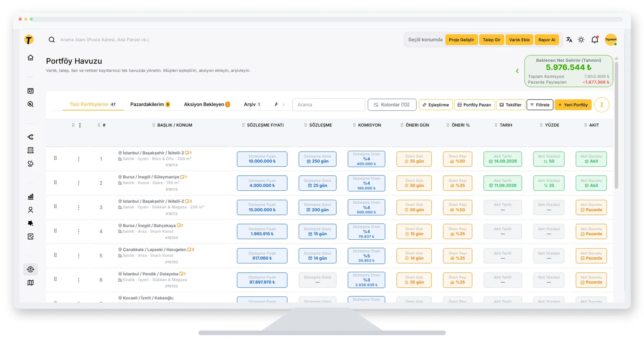
Task: Open the Tapusor user avatar
Action: pos(611,39)
